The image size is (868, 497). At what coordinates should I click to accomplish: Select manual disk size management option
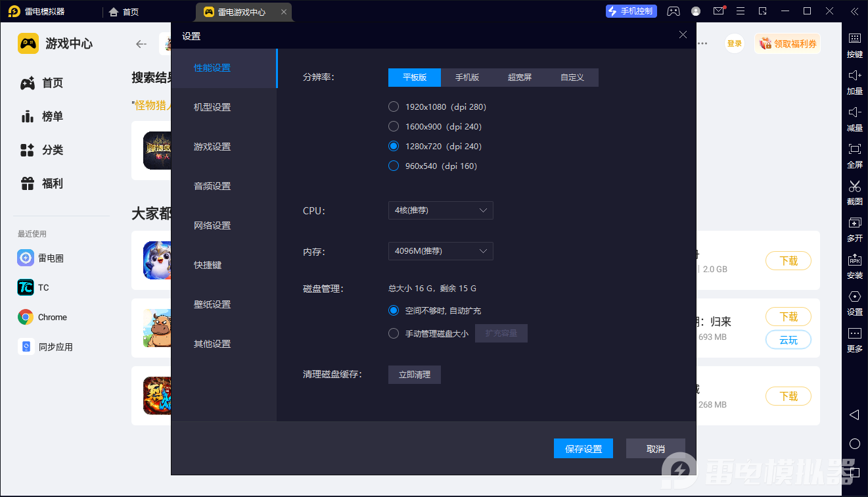point(394,333)
